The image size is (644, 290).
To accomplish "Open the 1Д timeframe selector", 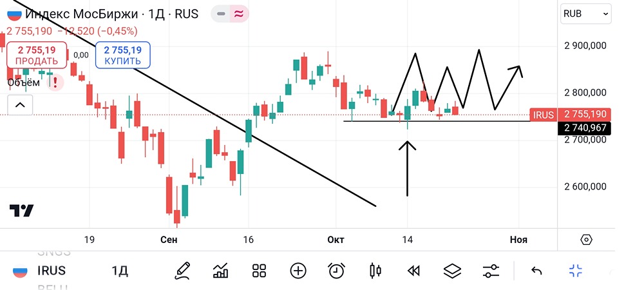I will (x=120, y=271).
